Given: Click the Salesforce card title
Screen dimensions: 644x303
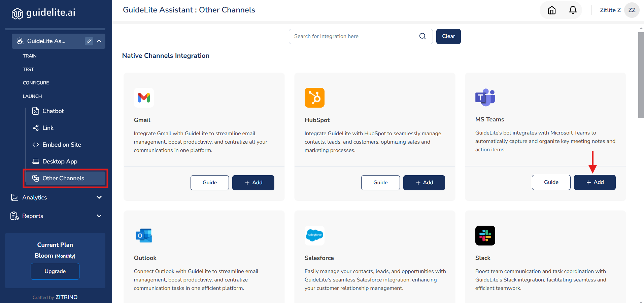Looking at the screenshot, I should (319, 258).
